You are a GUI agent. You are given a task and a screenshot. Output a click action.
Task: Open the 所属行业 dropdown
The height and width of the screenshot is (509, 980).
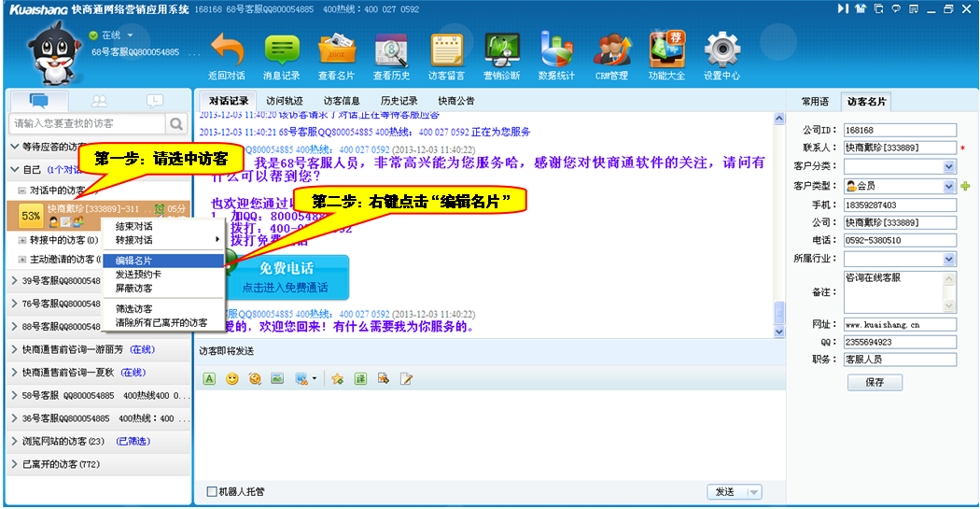[x=949, y=259]
